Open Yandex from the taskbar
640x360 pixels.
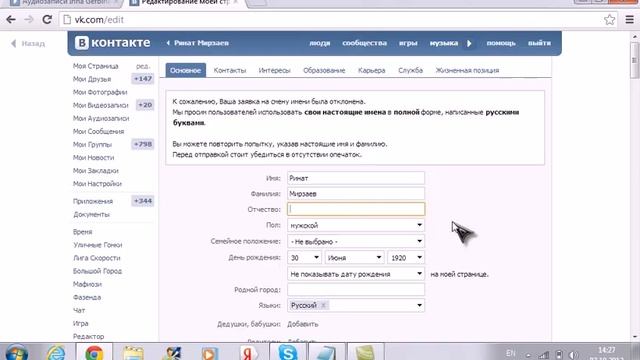[x=248, y=353]
